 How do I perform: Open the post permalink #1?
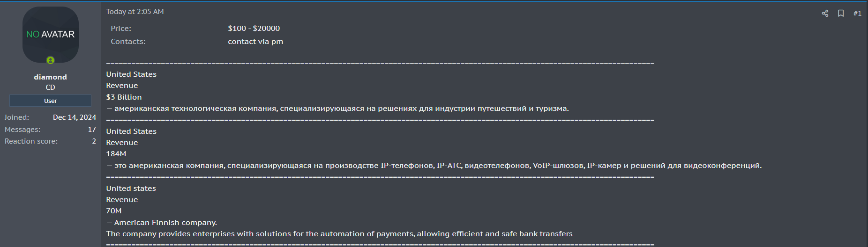[x=857, y=14]
